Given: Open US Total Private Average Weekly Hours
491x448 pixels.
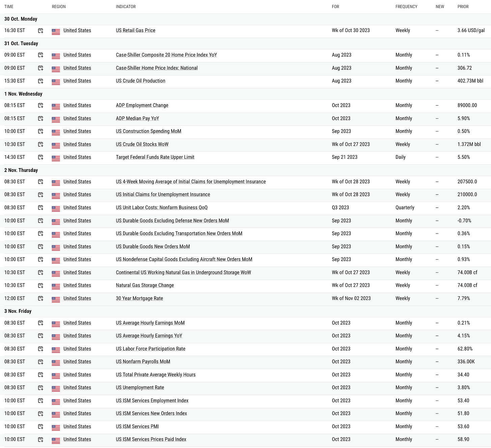Looking at the screenshot, I should pyautogui.click(x=156, y=375).
